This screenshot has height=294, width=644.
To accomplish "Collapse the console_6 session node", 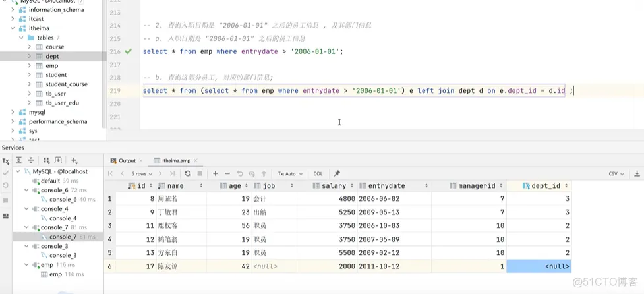I will tap(27, 190).
